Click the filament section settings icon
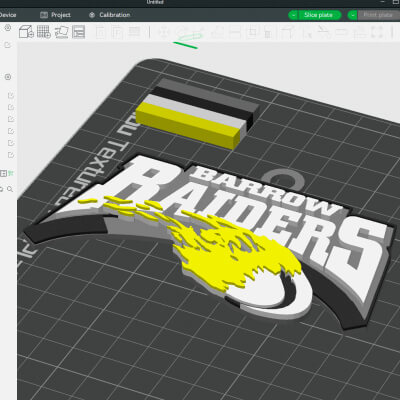400x400 pixels. [x=8, y=77]
